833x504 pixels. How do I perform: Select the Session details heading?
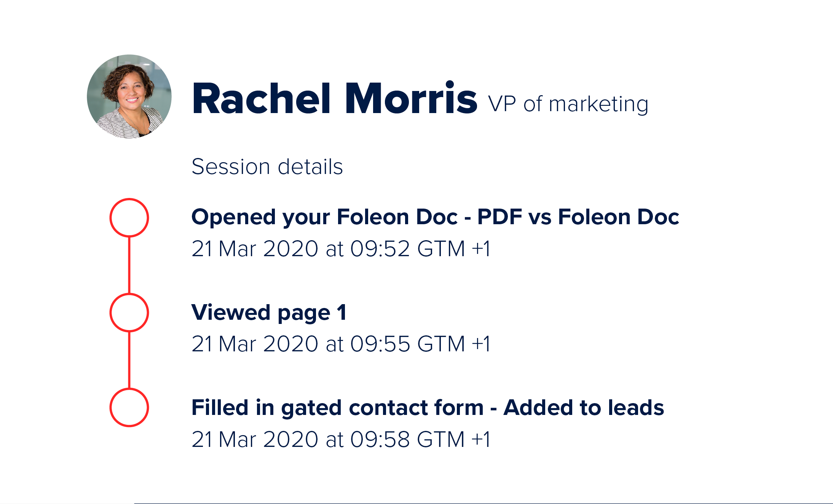click(267, 167)
